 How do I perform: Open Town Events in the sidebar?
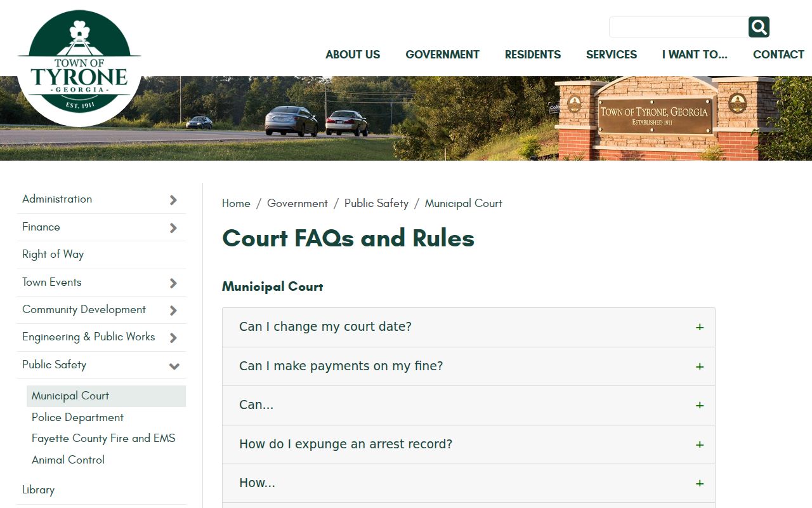click(x=52, y=282)
